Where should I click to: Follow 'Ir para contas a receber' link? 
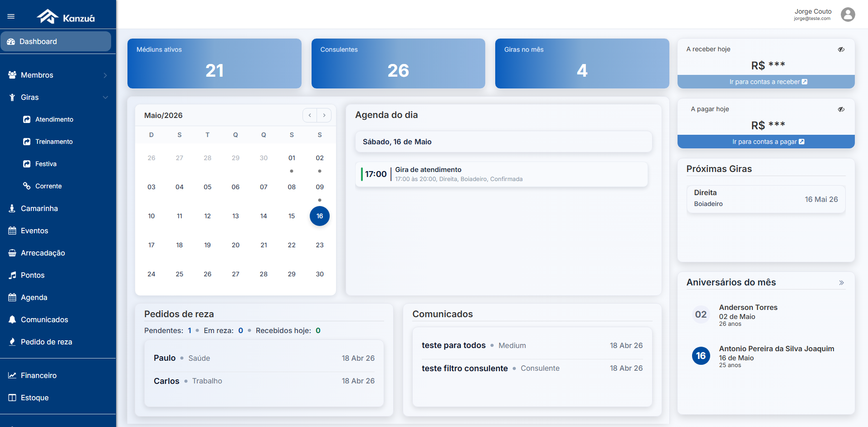[x=766, y=82]
